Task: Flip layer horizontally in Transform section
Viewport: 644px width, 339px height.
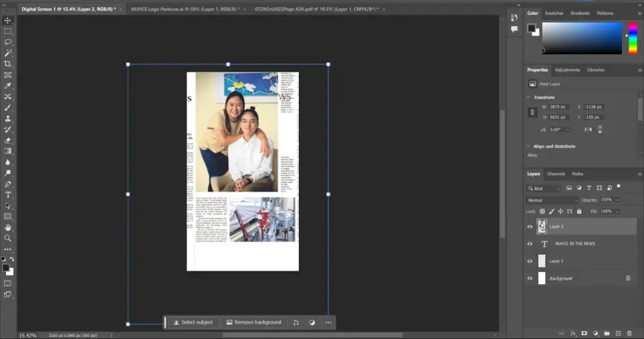Action: (x=588, y=129)
